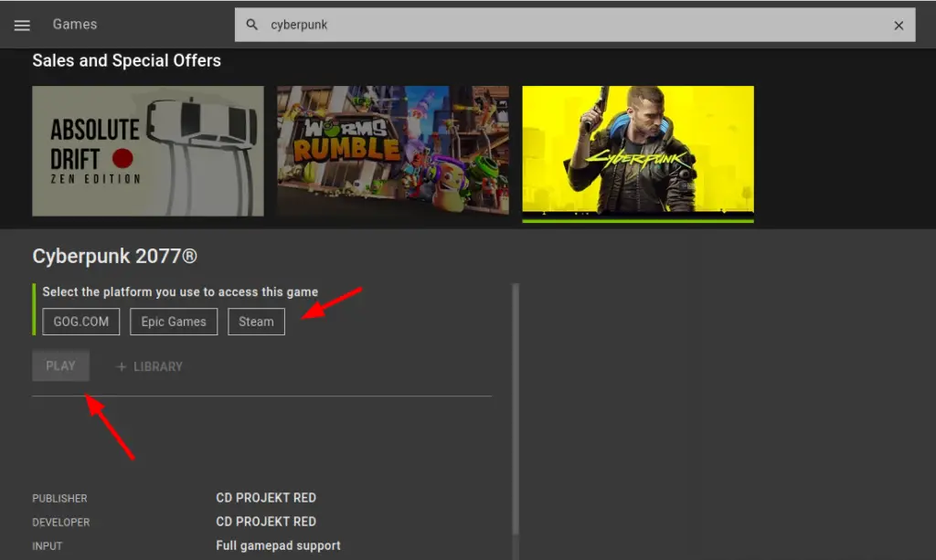Viewport: 936px width, 560px height.
Task: Select the Cyberpunk 2077 game tile
Action: [x=637, y=153]
